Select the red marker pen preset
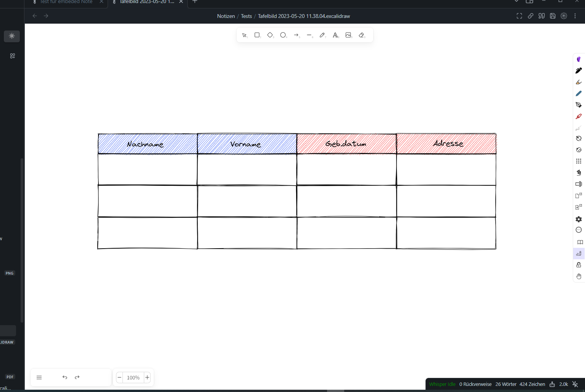 pyautogui.click(x=579, y=116)
